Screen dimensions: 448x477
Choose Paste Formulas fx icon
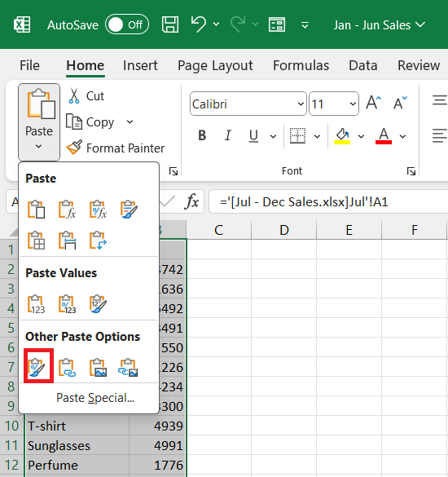point(67,209)
